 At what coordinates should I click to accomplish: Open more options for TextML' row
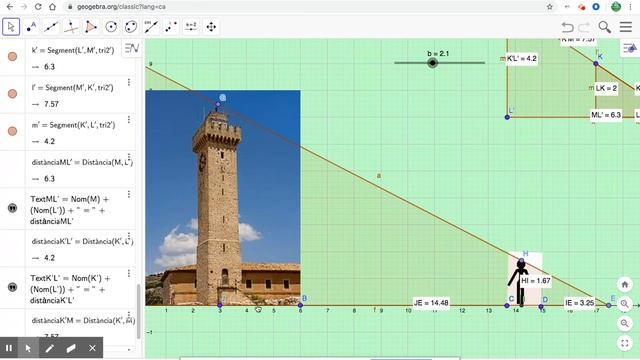129,194
